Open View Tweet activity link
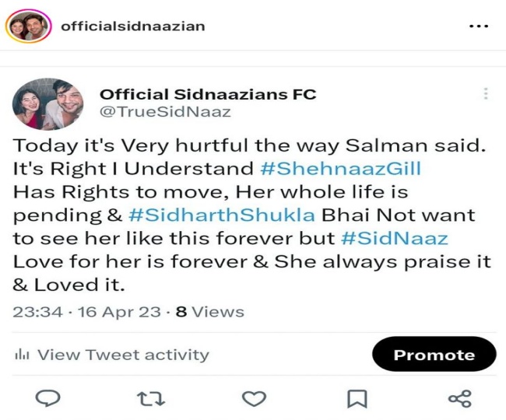The width and height of the screenshot is (506, 420). (123, 355)
